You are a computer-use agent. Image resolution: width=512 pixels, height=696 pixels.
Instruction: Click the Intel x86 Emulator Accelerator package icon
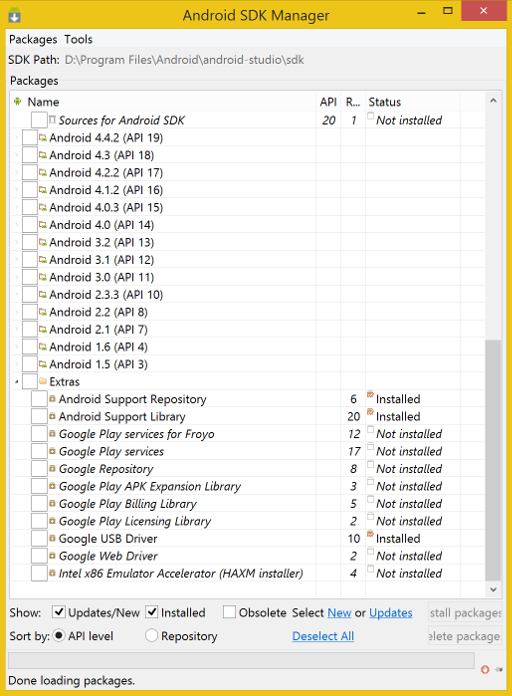52,573
